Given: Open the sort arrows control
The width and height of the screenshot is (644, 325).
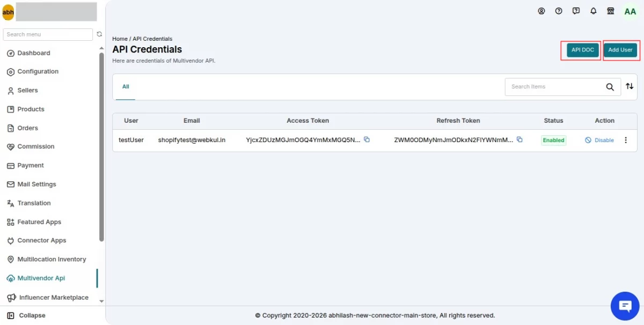Looking at the screenshot, I should pyautogui.click(x=630, y=86).
